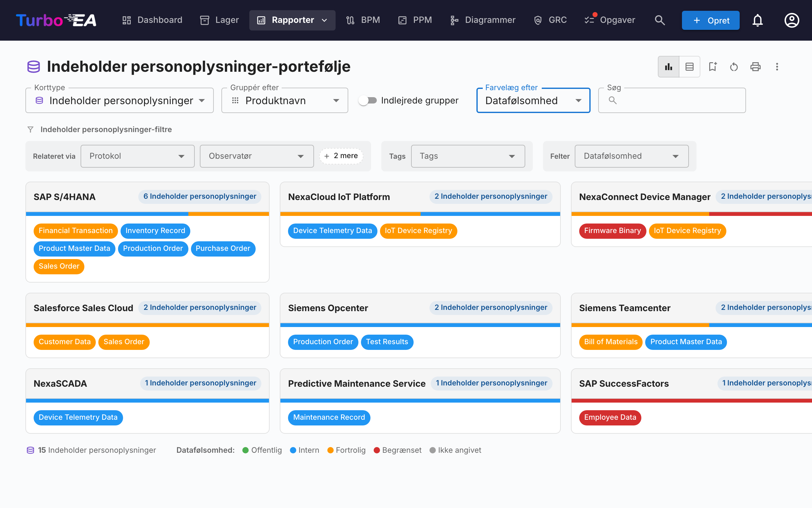812x508 pixels.
Task: Expand the Observatør relation filter
Action: tap(257, 156)
